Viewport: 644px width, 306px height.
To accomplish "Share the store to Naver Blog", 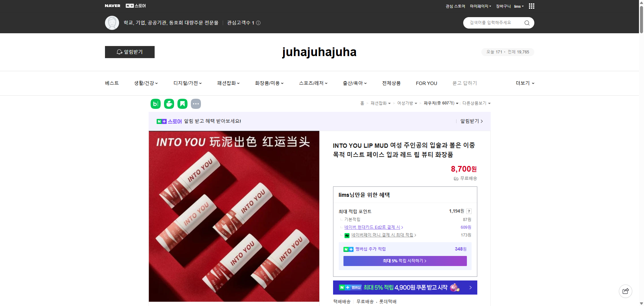I will 155,104.
